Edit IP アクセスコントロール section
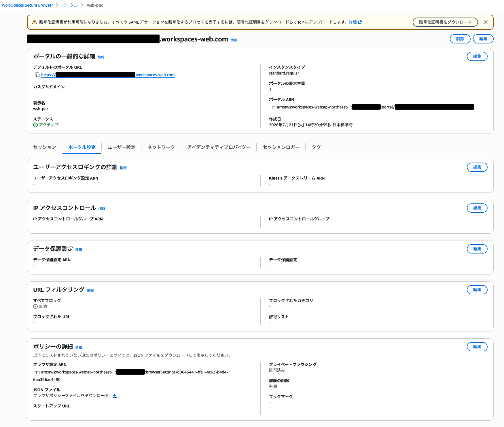Viewport: 504px width, 427px height. click(x=477, y=208)
